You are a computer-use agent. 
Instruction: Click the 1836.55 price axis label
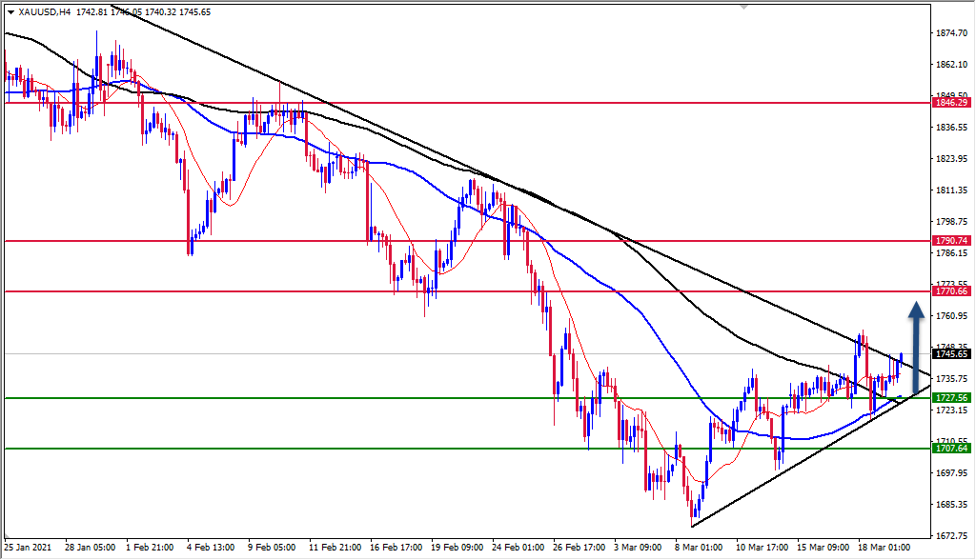[952, 127]
